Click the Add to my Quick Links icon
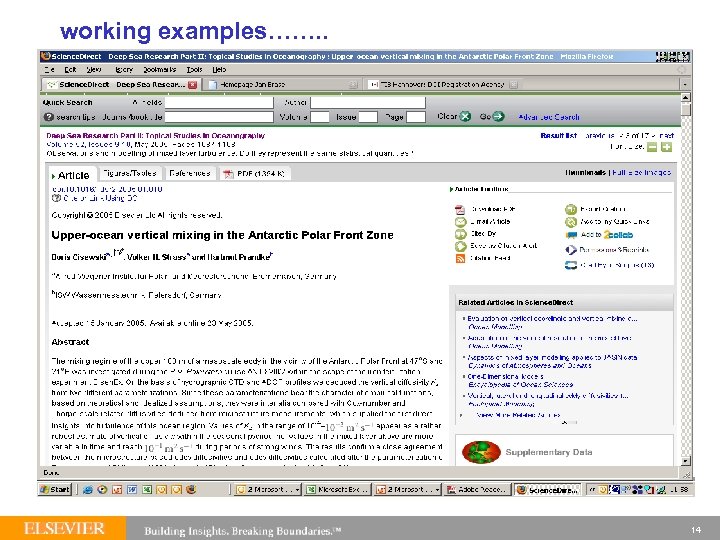 [x=571, y=222]
